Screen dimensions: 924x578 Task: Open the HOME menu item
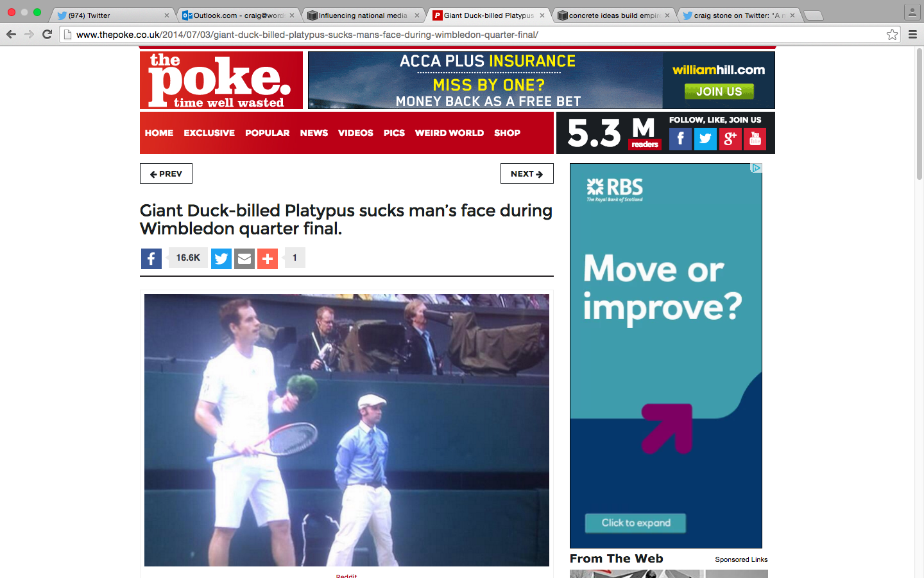159,133
